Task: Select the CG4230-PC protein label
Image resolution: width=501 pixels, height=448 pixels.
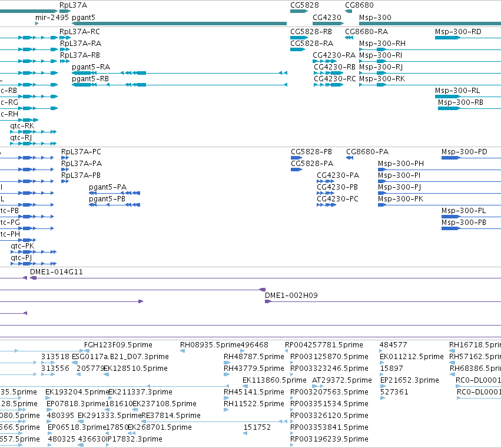Action: point(337,199)
